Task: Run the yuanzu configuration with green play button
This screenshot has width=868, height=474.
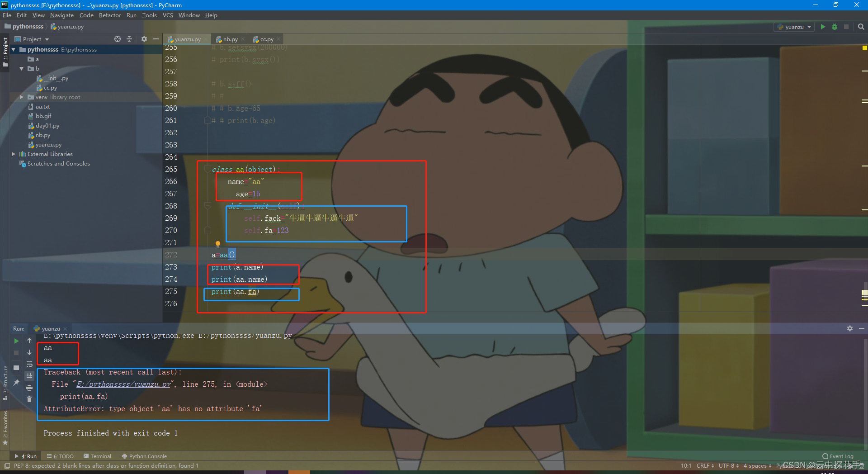Action: [x=823, y=27]
